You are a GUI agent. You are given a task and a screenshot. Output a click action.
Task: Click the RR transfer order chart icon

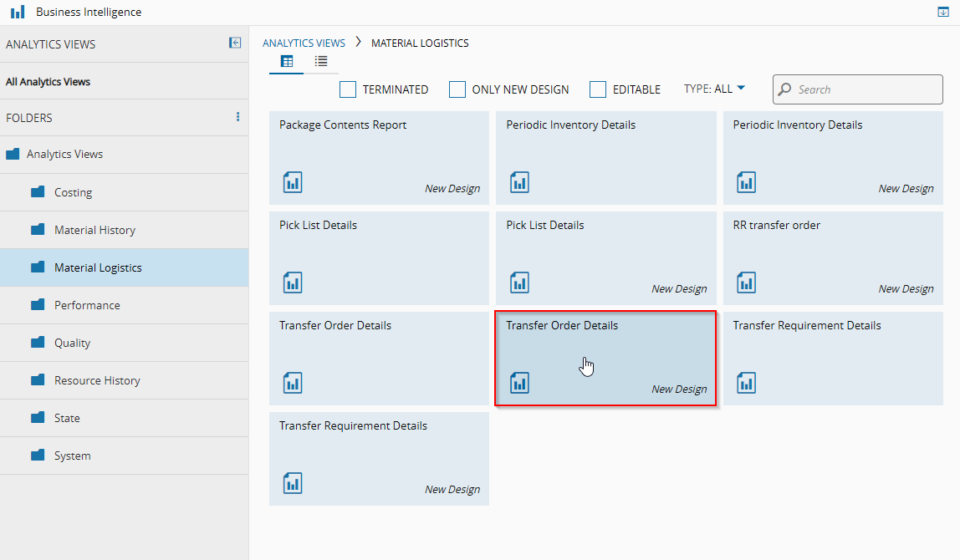(x=746, y=283)
